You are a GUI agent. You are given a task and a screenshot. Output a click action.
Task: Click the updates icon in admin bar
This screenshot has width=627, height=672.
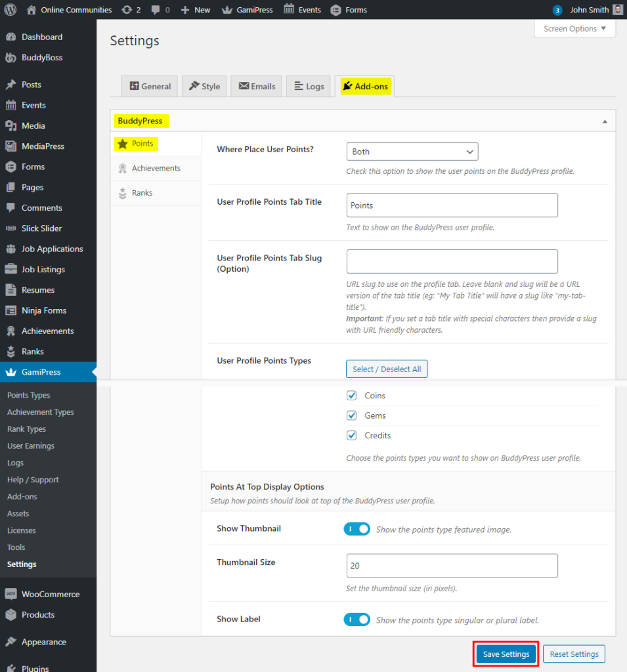pos(129,9)
